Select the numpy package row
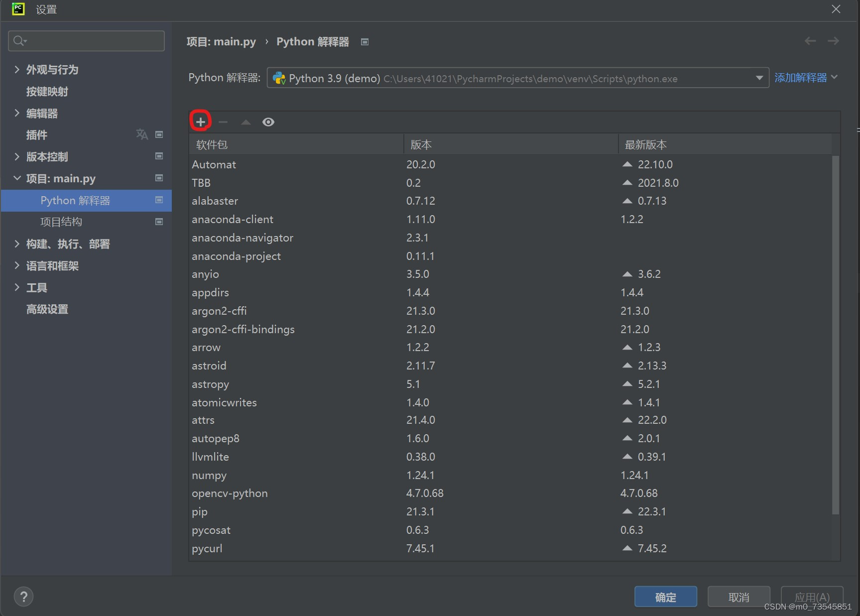The height and width of the screenshot is (616, 860). pyautogui.click(x=510, y=475)
